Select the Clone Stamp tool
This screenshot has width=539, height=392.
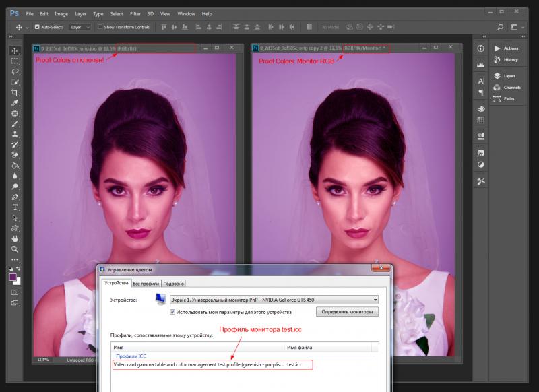click(15, 134)
